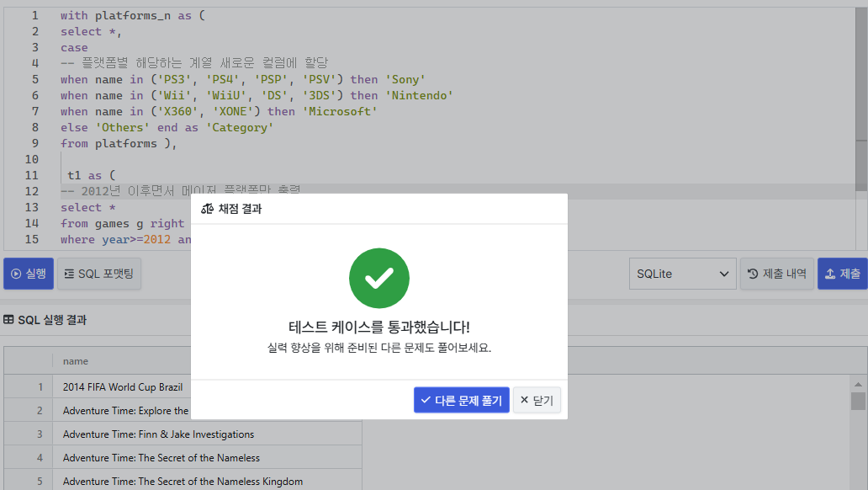
Task: Place cursor on line 'with platforms_n as ('
Action: coord(132,15)
